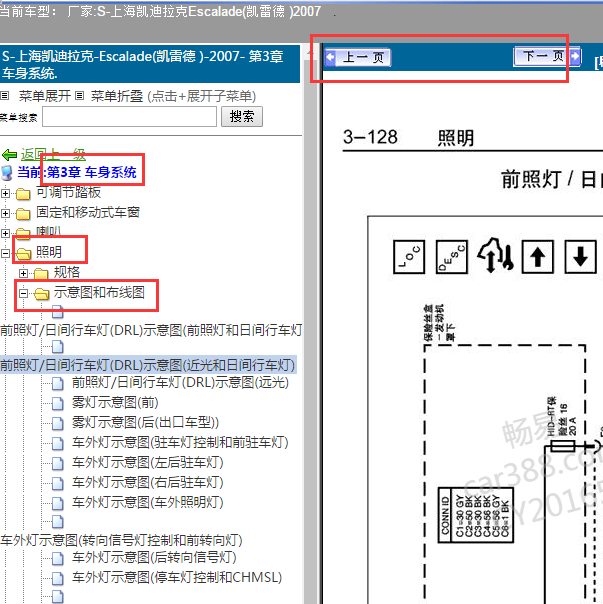Click the 示意图和布线图 open folder icon
603x604 pixels.
tap(42, 294)
